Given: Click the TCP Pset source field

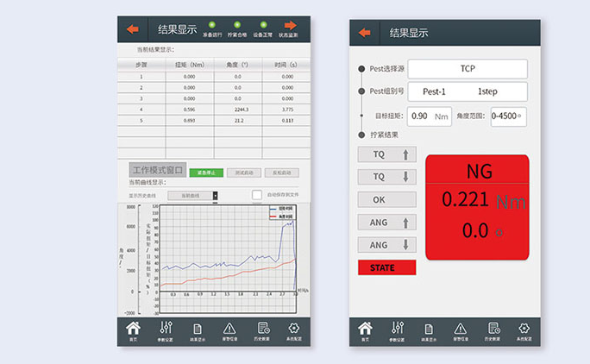Looking at the screenshot, I should coord(468,68).
